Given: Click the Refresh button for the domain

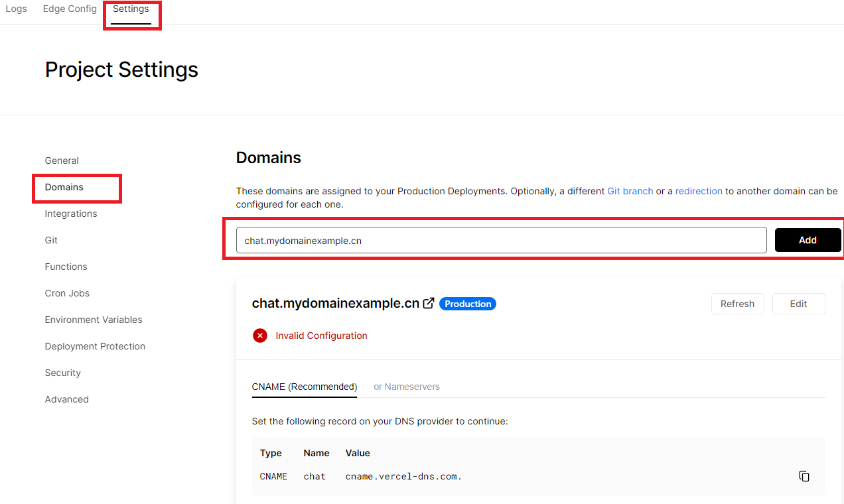Looking at the screenshot, I should (x=737, y=304).
